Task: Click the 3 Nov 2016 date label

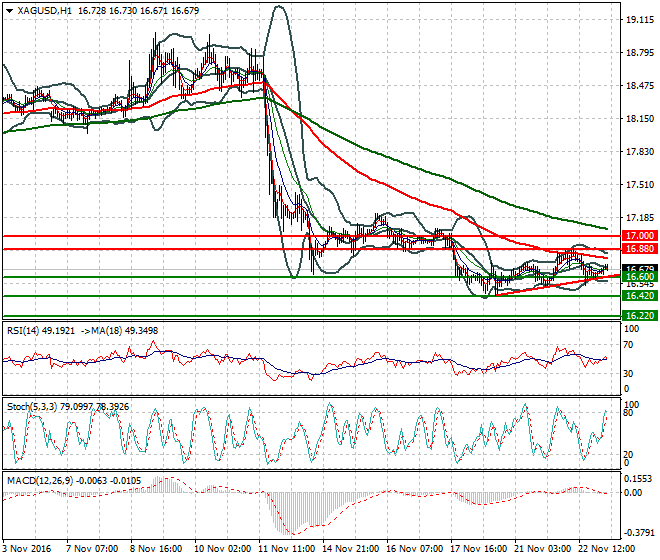Action: coord(29,550)
